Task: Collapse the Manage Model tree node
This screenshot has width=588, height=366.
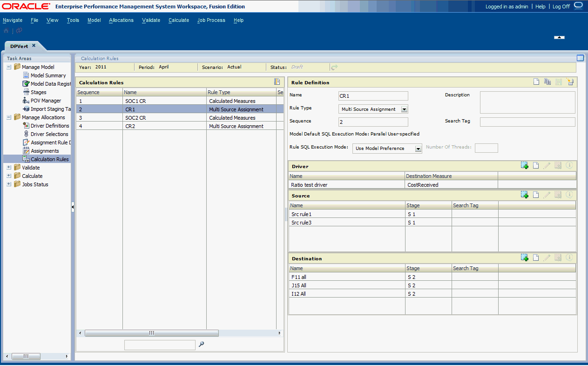Action: (x=9, y=67)
